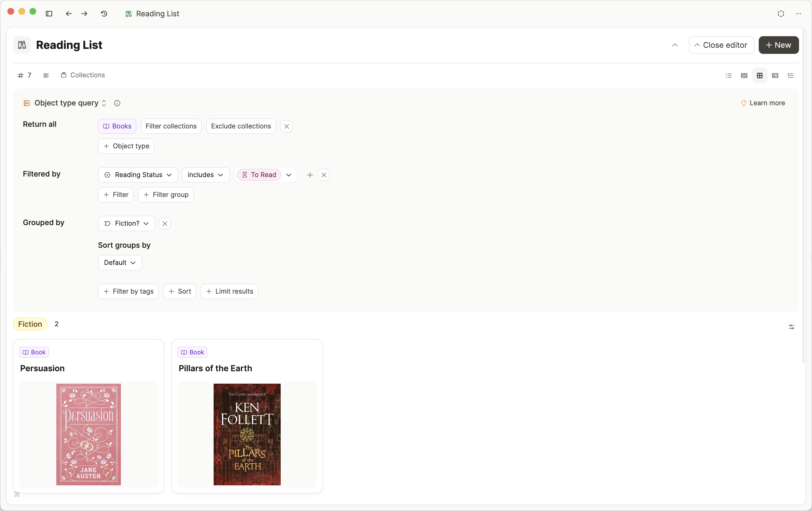
Task: Switch to the gallery grid view
Action: click(x=759, y=75)
